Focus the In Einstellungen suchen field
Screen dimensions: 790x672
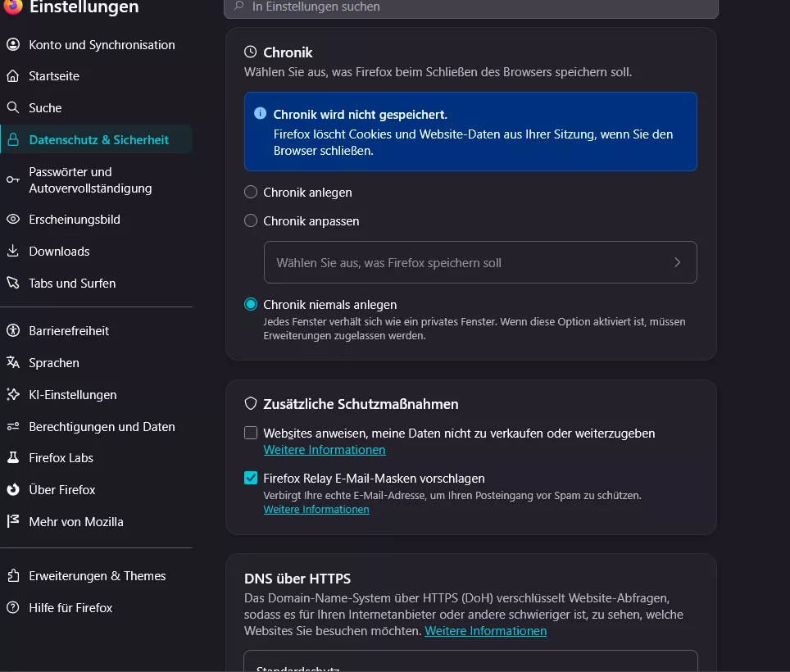471,7
